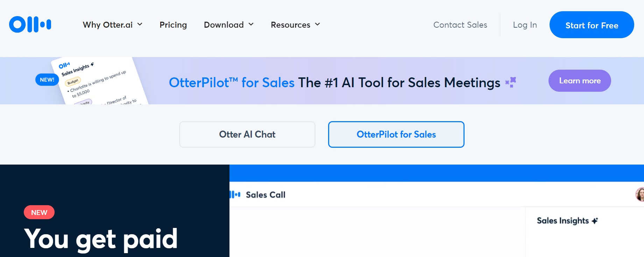This screenshot has width=644, height=257.
Task: Expand the Download menu chevron
Action: 251,25
